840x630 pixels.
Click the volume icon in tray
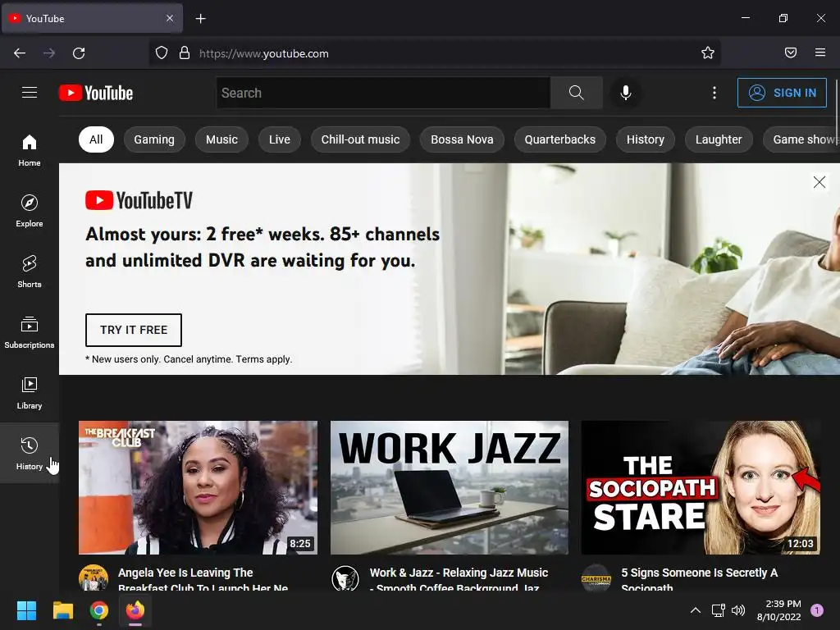pos(738,610)
